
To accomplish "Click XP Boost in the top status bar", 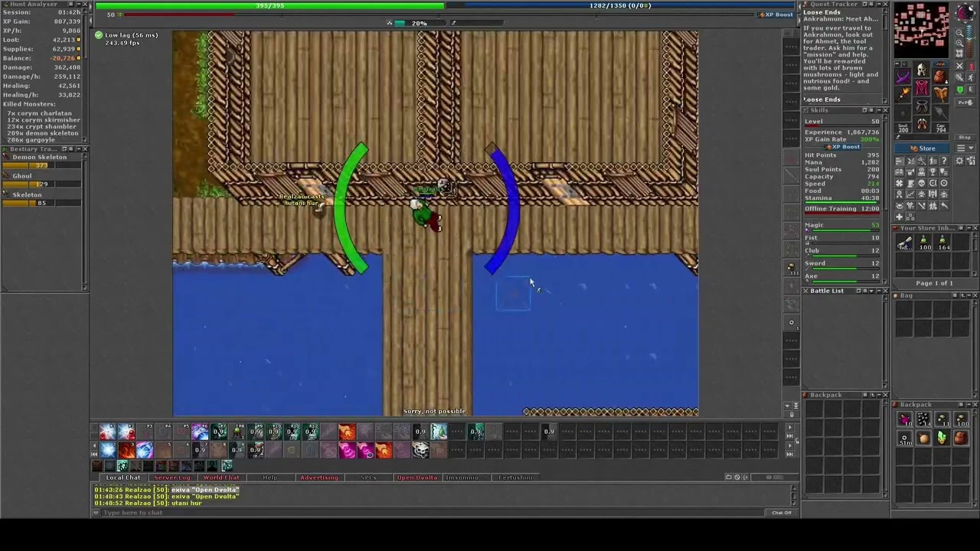I will [x=776, y=15].
